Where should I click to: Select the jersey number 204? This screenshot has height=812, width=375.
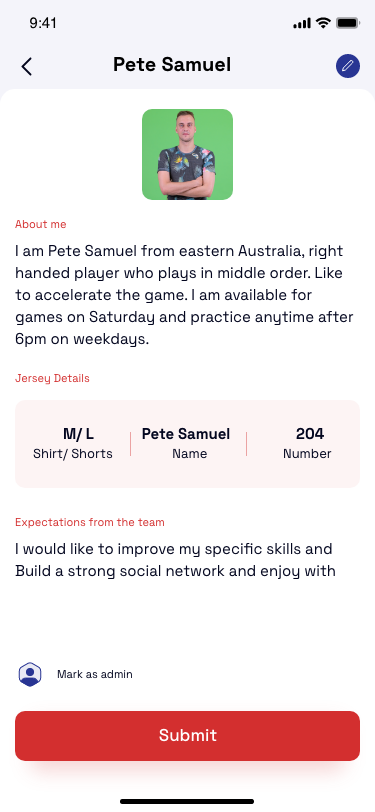coord(307,444)
